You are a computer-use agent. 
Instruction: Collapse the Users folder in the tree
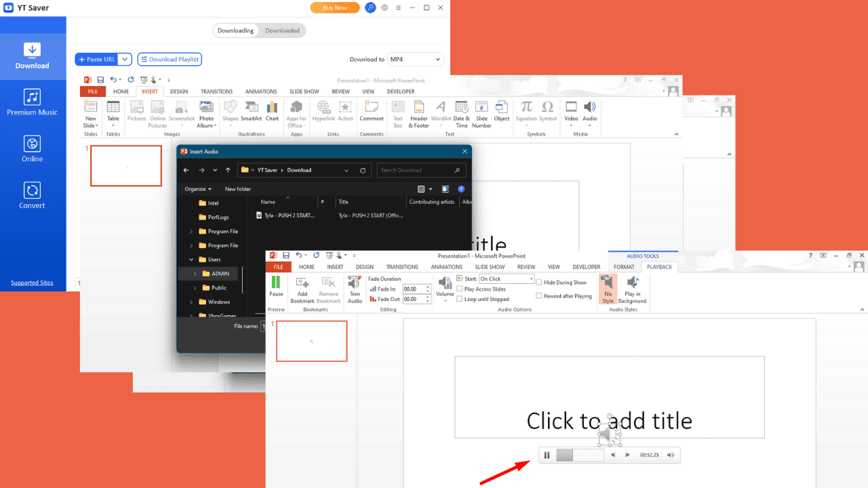[192, 260]
